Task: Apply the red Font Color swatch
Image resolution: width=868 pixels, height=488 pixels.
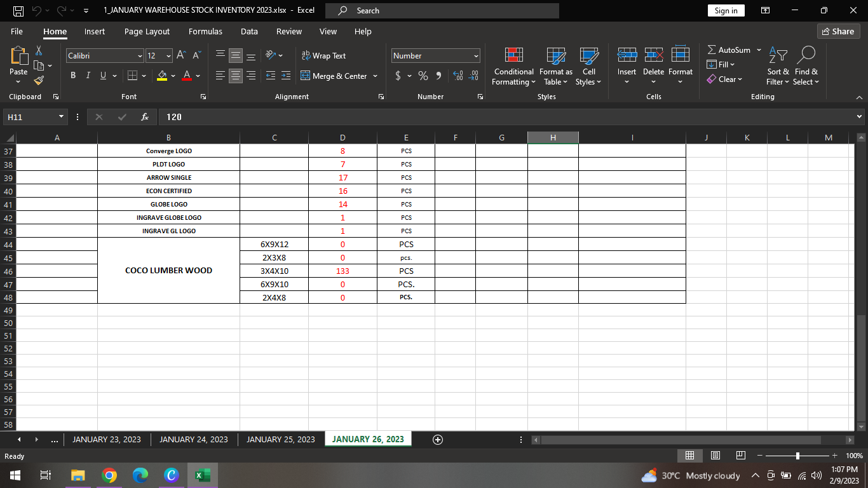Action: click(x=187, y=76)
